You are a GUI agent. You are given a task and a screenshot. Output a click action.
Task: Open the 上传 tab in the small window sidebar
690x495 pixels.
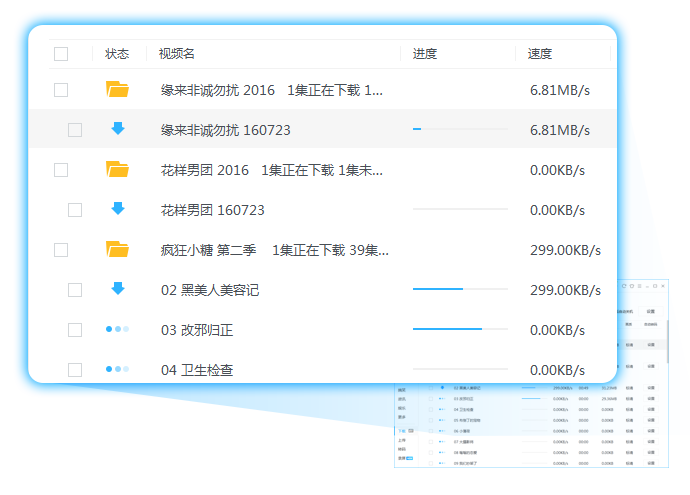point(402,440)
